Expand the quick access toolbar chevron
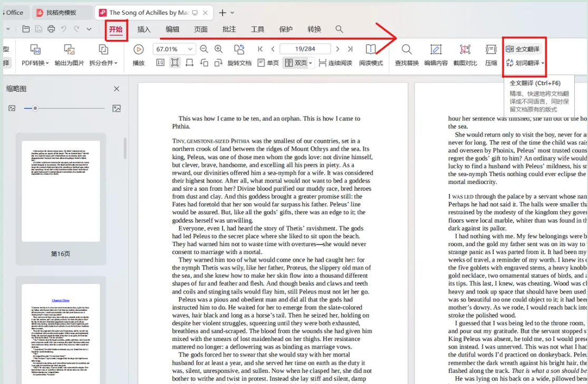 coord(89,29)
